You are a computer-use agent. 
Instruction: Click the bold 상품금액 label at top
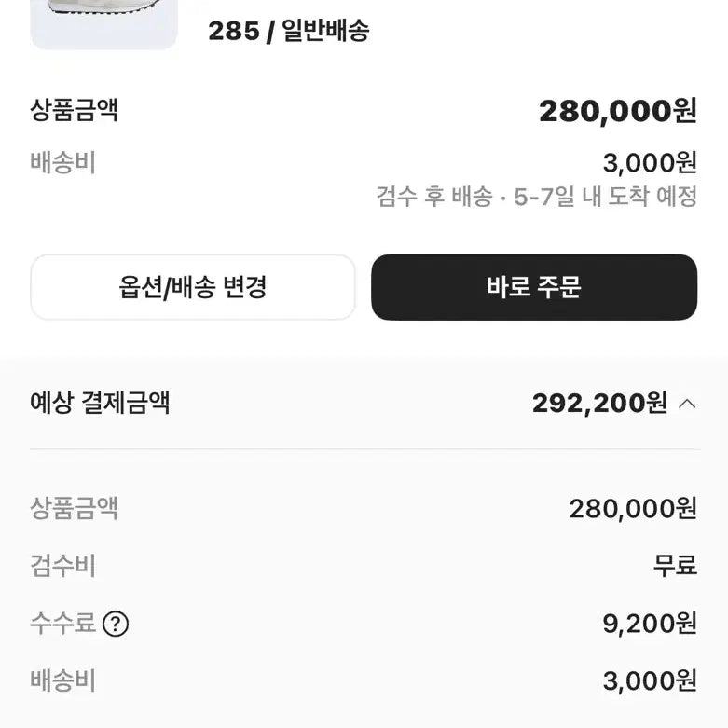point(75,111)
